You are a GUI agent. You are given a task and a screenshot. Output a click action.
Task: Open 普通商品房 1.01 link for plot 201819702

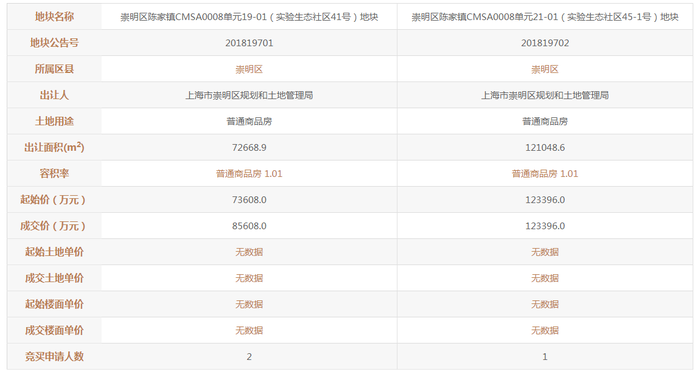[545, 174]
